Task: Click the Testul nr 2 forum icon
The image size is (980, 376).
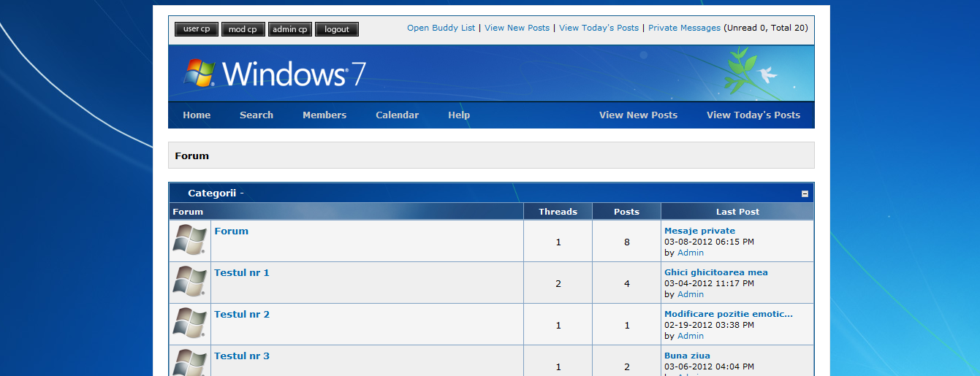Action: (x=189, y=323)
